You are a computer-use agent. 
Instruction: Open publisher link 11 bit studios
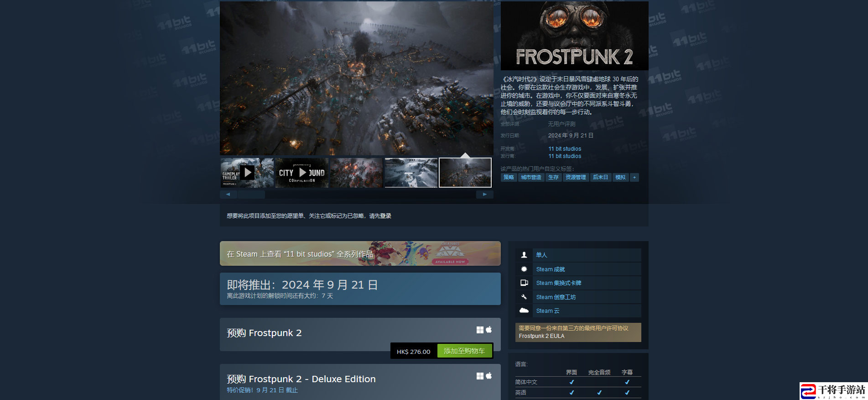[x=565, y=156]
